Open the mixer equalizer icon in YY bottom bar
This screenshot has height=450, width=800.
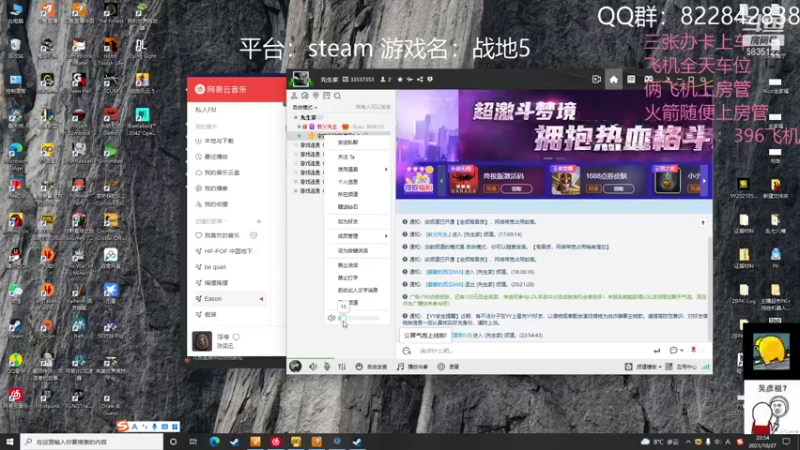[342, 367]
